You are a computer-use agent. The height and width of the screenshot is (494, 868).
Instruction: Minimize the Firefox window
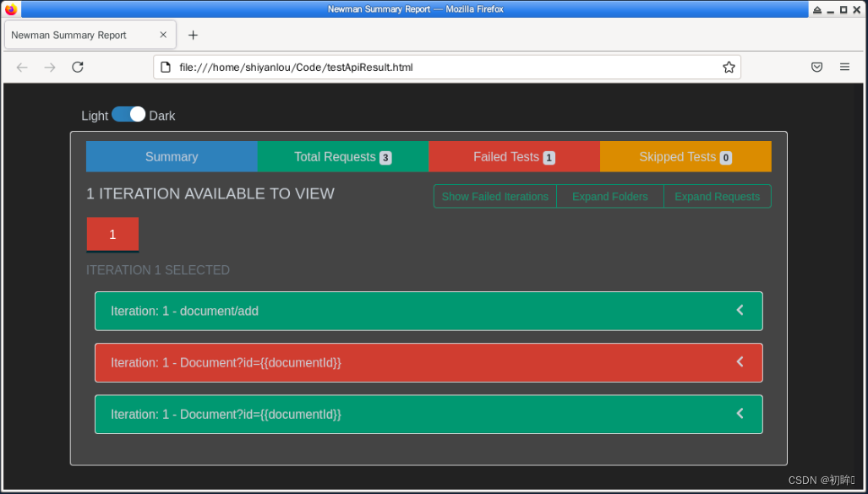coord(830,9)
